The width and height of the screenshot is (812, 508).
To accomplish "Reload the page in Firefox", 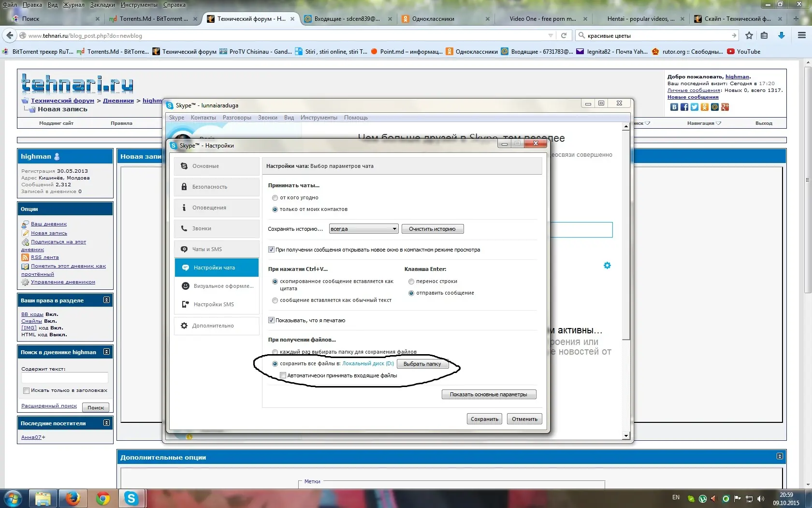I will pyautogui.click(x=564, y=35).
